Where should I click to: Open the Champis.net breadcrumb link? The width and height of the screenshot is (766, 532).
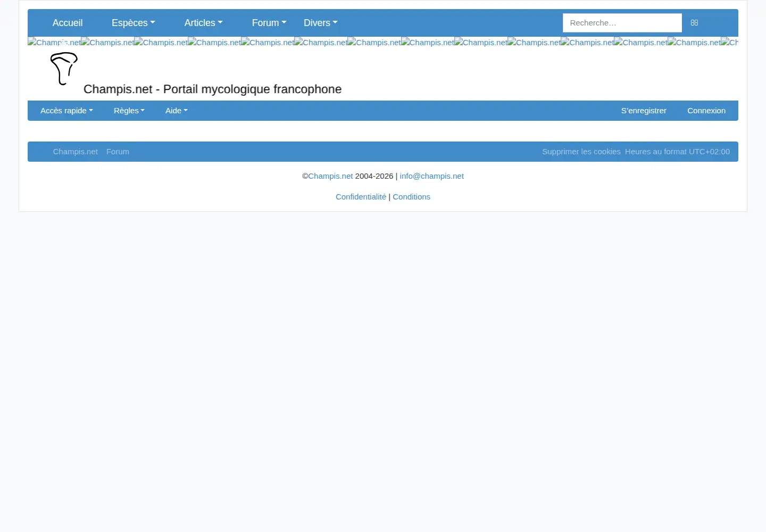click(x=75, y=152)
